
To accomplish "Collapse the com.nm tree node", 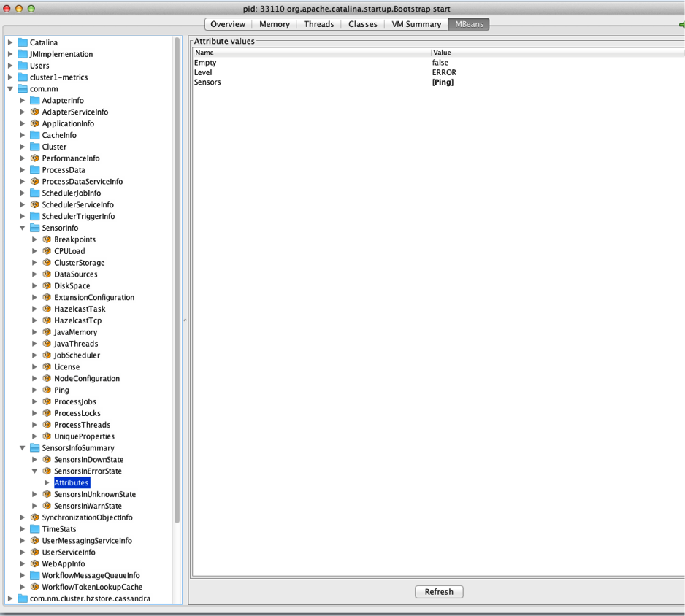I will [x=10, y=89].
